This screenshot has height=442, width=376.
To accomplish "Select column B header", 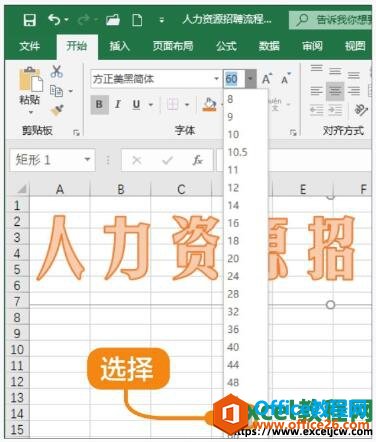I will [x=121, y=189].
